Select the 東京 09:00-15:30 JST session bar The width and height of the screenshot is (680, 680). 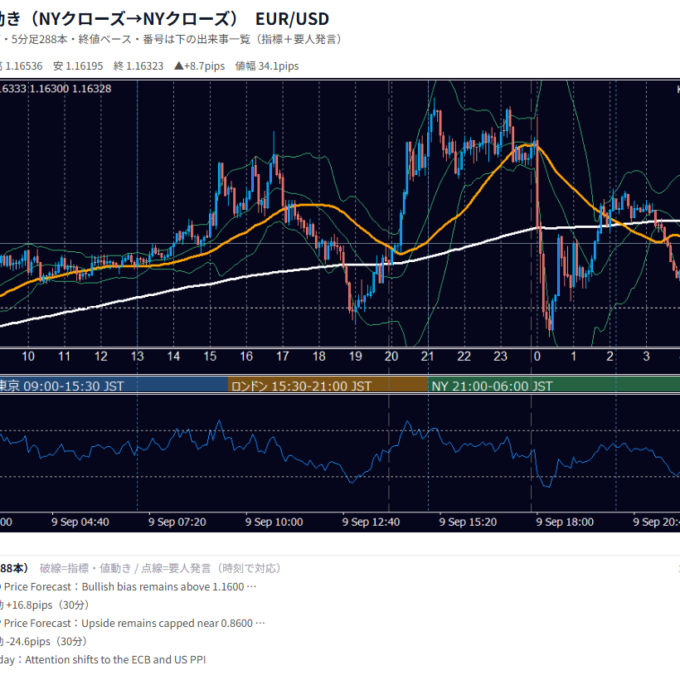click(114, 385)
